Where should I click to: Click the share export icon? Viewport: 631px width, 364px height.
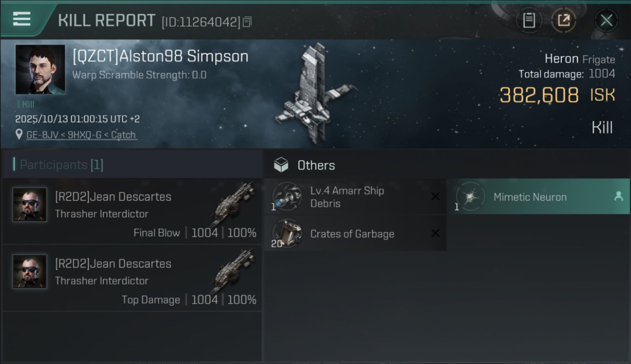pyautogui.click(x=564, y=20)
